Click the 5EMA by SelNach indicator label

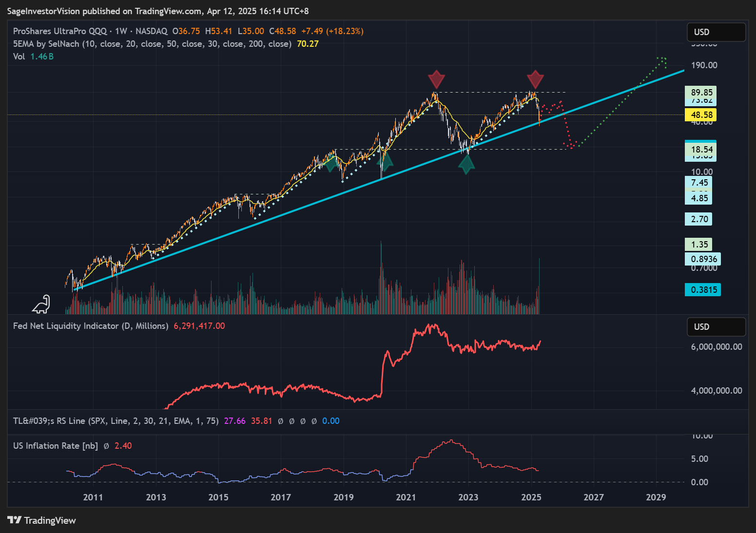(152, 44)
